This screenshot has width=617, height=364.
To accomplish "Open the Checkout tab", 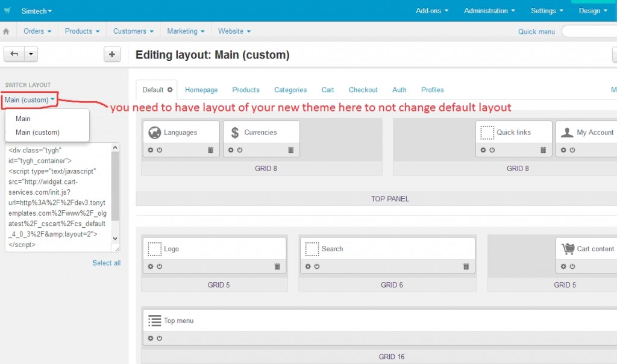I will pyautogui.click(x=363, y=90).
